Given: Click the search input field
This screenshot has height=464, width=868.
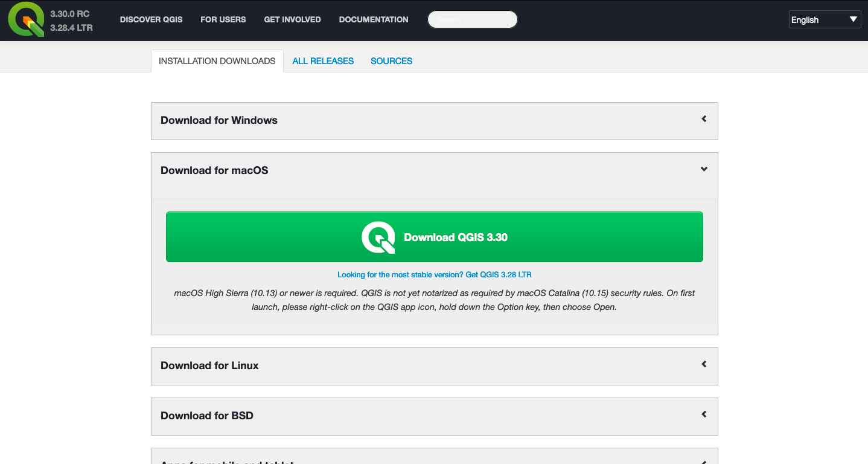Looking at the screenshot, I should [473, 19].
